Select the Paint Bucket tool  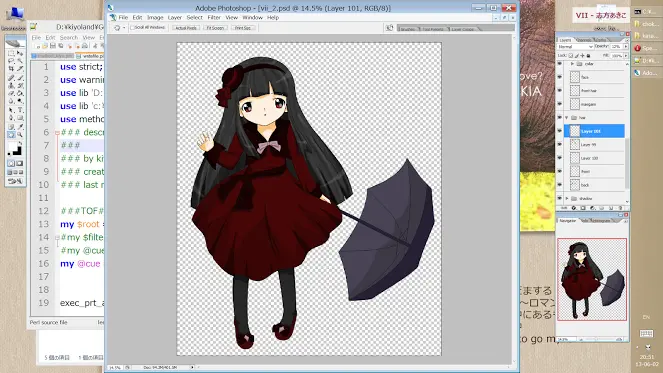20,93
